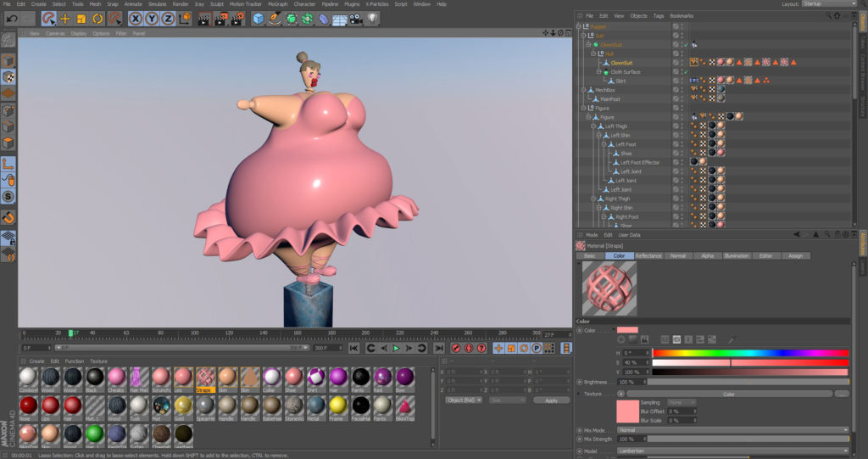Click the keyframe circle beside Mix Strength
The width and height of the screenshot is (868, 459).
click(x=580, y=439)
